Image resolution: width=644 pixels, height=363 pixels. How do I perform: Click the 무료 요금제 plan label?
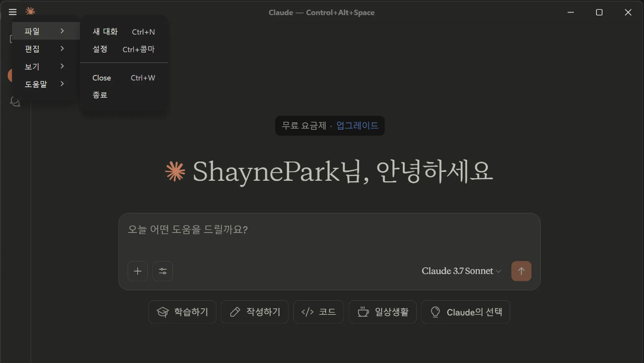(304, 126)
